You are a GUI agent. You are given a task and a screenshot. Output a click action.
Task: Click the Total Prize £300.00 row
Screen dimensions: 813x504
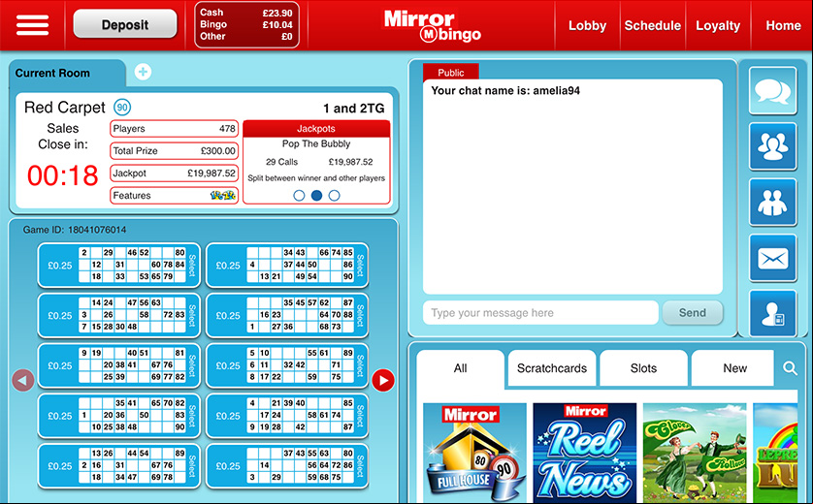[x=174, y=151]
